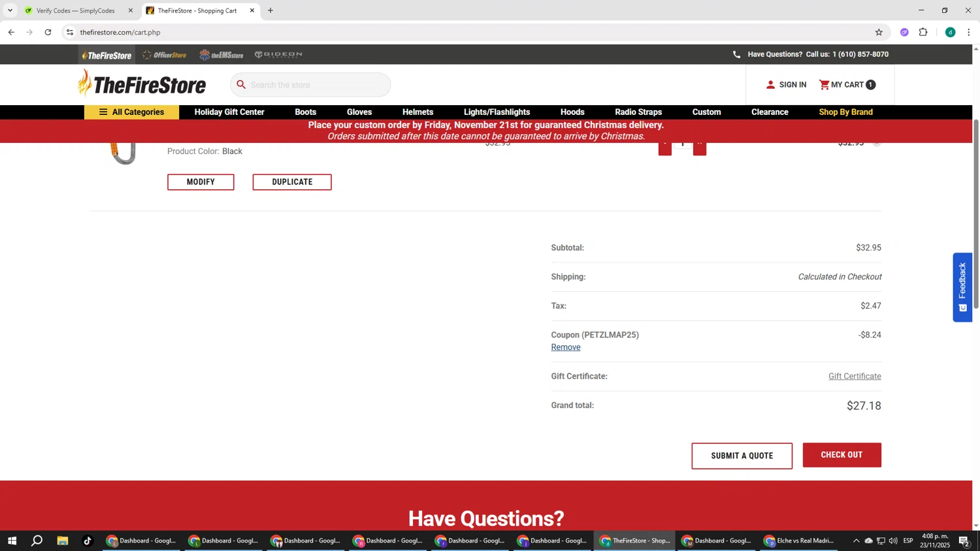Screen dimensions: 980x551
Task: Click the Grand total amount $27.18
Action: (864, 406)
